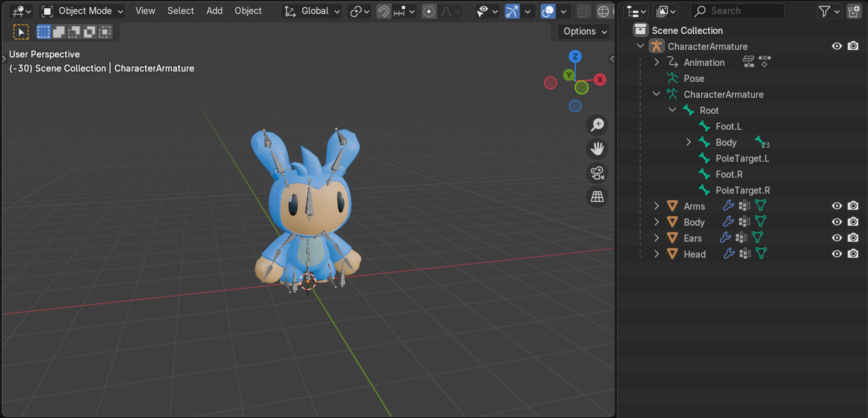Click the zoom view magnifier button
The image size is (868, 418).
(x=597, y=125)
